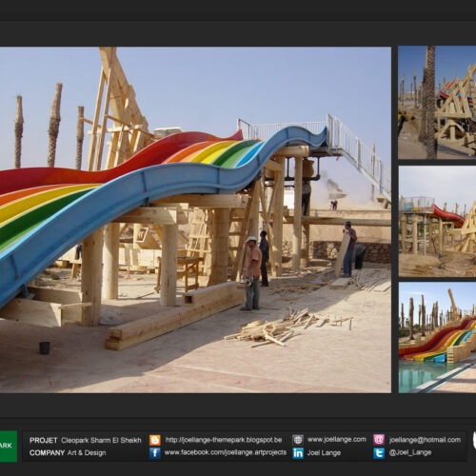The image size is (476, 476).
Task: Open the www.joellange.com link
Action: point(337,440)
